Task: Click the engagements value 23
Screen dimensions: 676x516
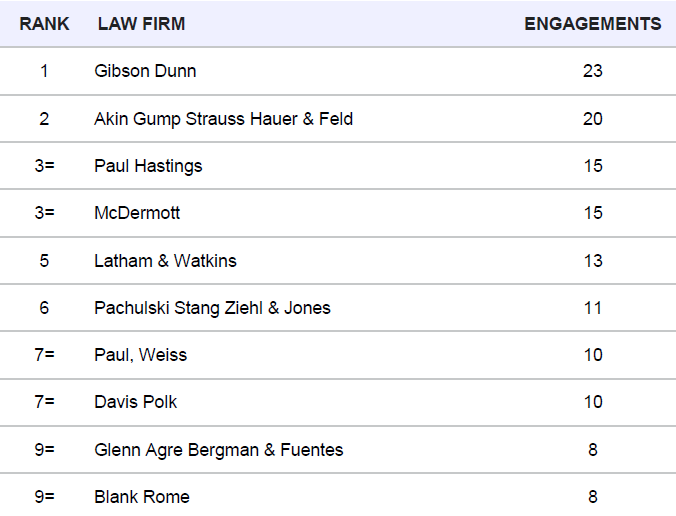Action: pyautogui.click(x=592, y=71)
